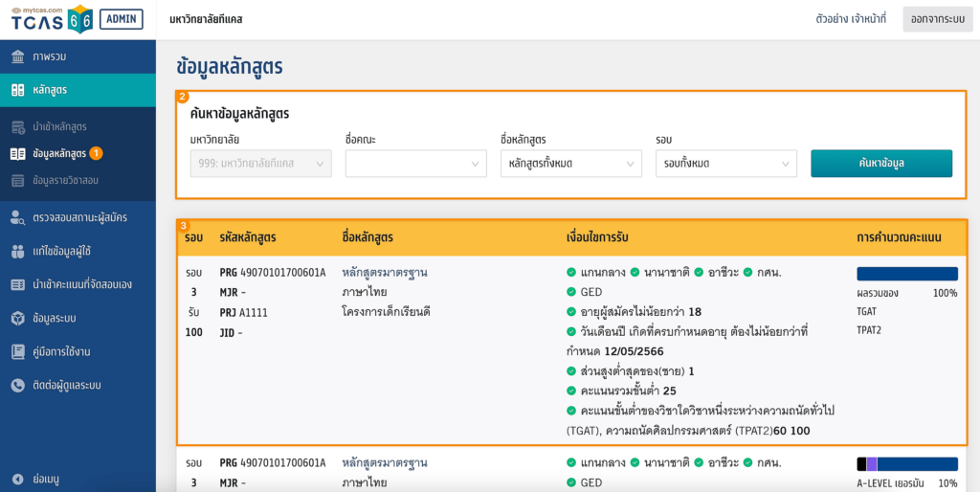
Task: Click the green check beside GED in first row
Action: (x=571, y=292)
